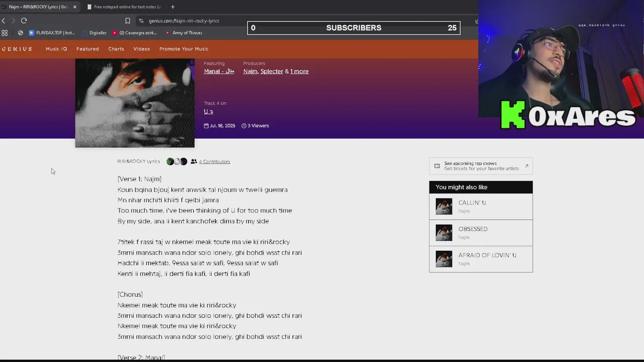Open Videos menu
This screenshot has height=362, width=644.
(x=142, y=49)
